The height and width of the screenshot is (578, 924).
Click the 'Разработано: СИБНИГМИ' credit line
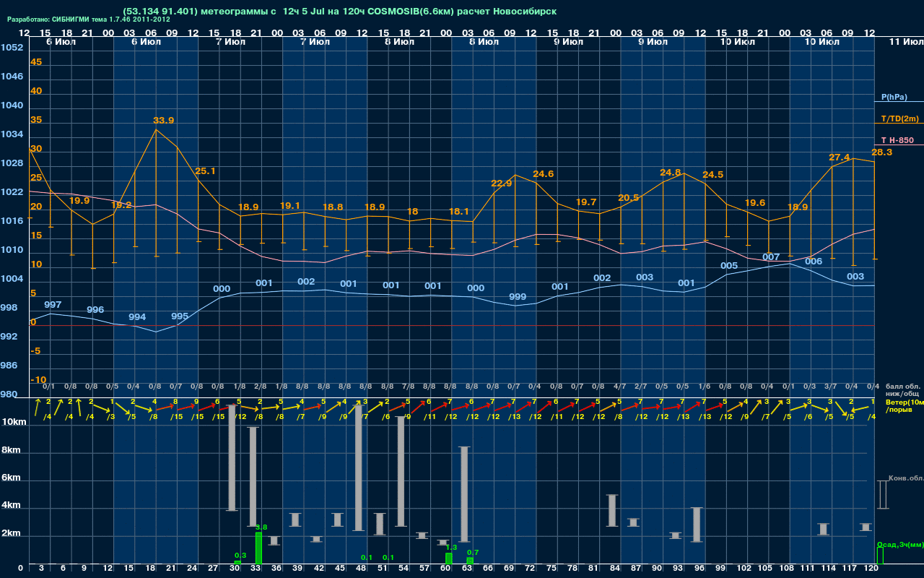[88, 20]
